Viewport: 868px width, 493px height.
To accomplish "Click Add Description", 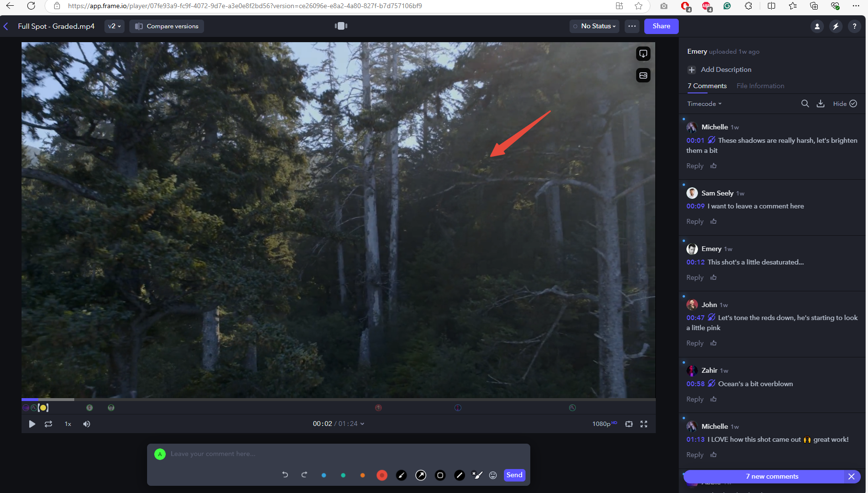I will (x=720, y=69).
